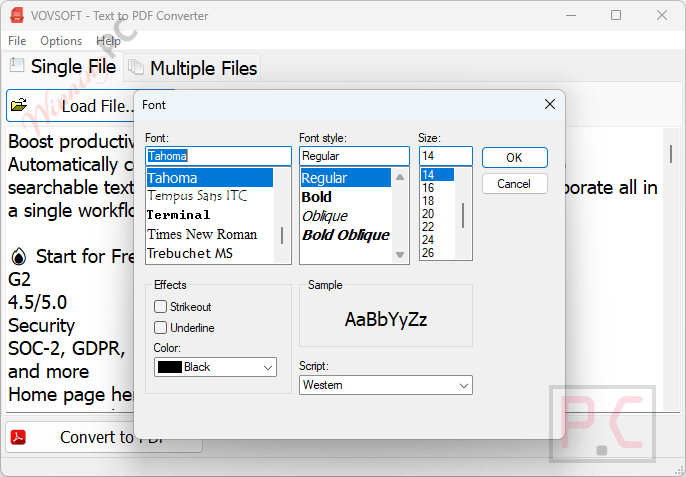Minimize the VOVSOFT main window

(570, 15)
